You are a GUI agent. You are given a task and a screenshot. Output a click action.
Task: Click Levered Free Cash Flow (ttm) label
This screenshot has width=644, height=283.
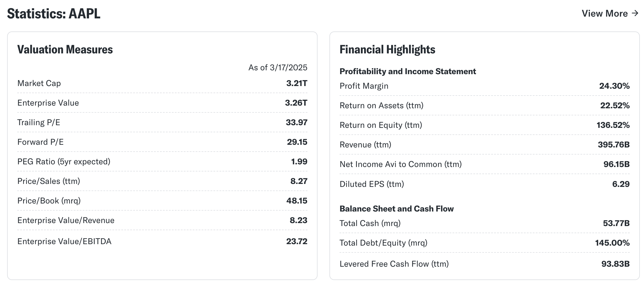point(394,264)
